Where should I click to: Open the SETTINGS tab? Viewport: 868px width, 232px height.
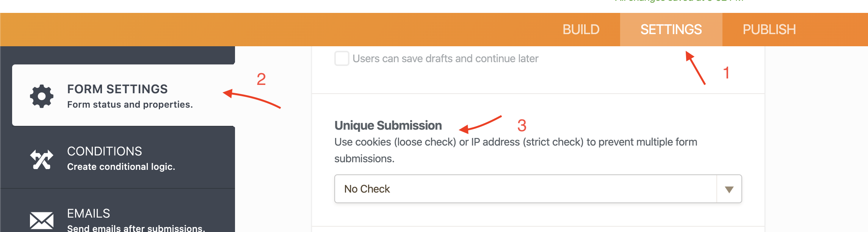pos(671,29)
